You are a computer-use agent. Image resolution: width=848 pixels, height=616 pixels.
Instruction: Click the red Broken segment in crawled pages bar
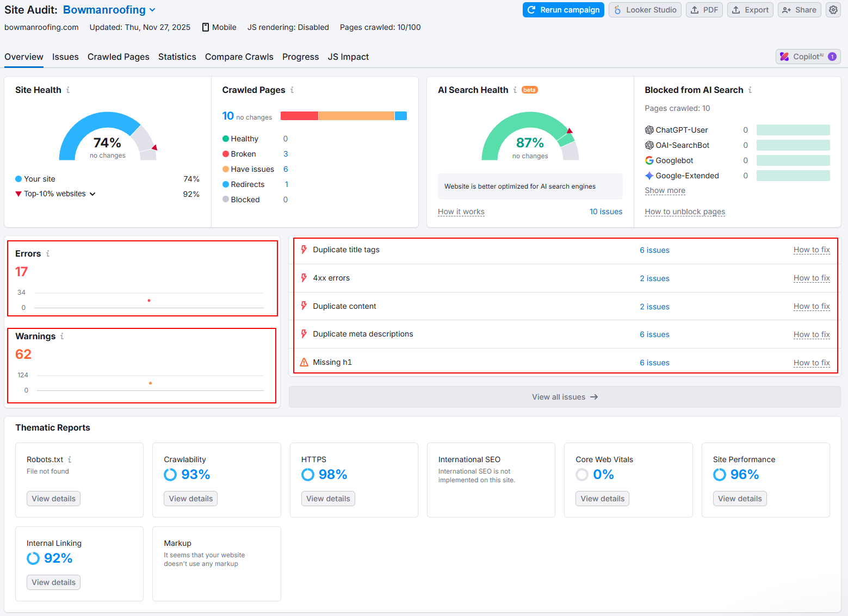tap(299, 116)
